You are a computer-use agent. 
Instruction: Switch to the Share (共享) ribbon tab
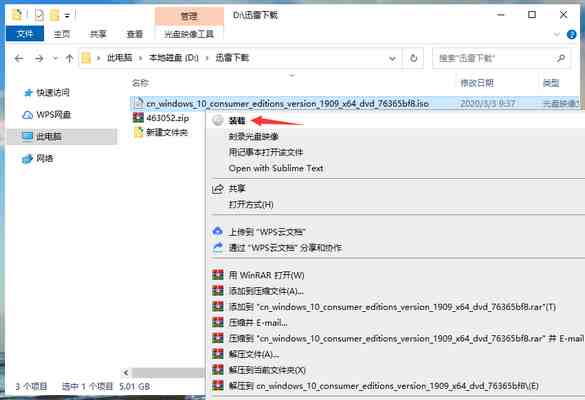[x=98, y=34]
